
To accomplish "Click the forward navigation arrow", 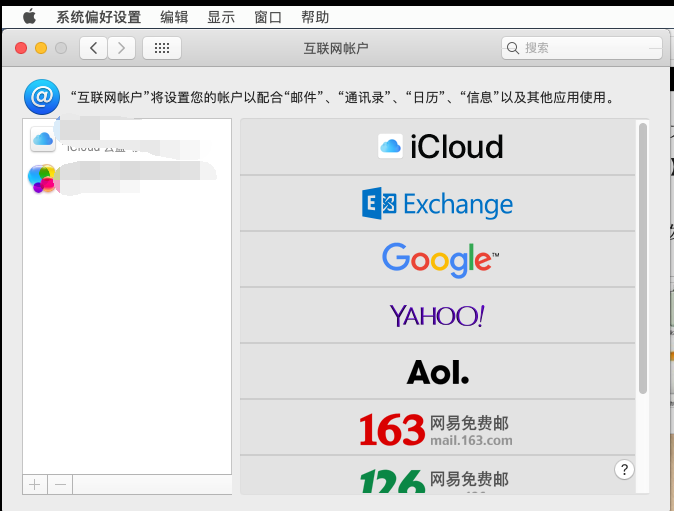I will (x=122, y=47).
